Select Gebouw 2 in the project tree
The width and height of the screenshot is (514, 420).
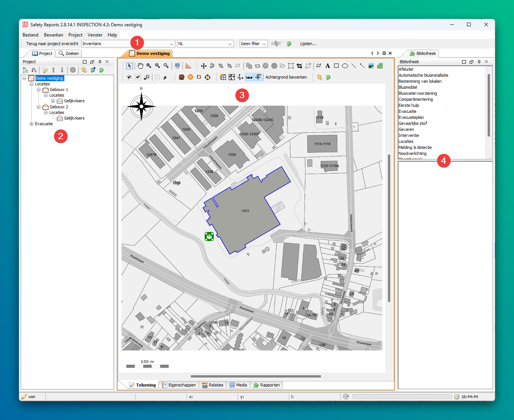click(x=59, y=107)
